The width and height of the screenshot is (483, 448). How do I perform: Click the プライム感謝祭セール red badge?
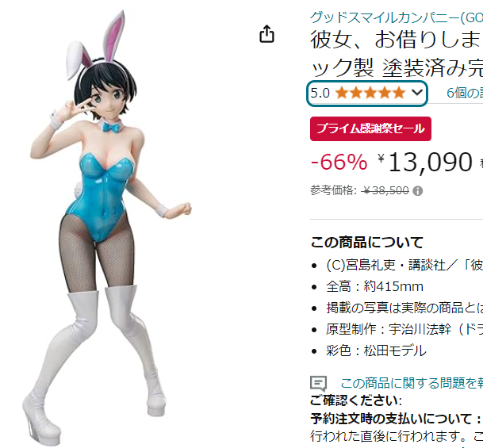tap(370, 128)
